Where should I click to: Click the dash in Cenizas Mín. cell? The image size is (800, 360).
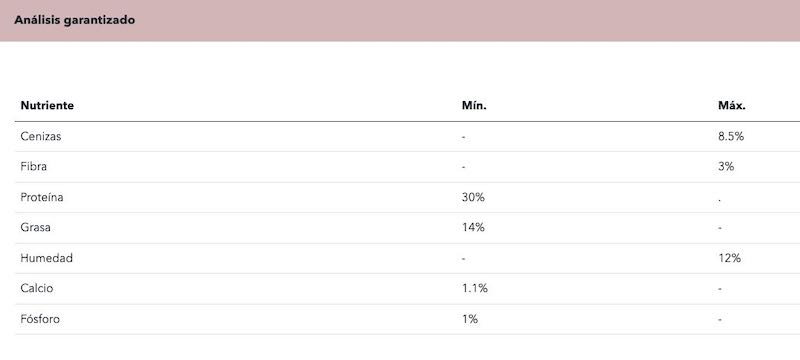click(x=463, y=137)
